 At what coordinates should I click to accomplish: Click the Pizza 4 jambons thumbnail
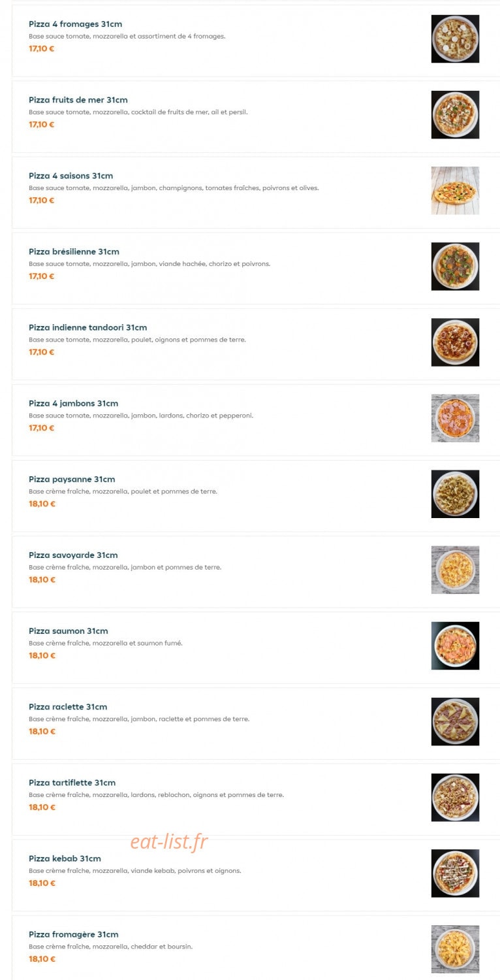click(x=455, y=418)
